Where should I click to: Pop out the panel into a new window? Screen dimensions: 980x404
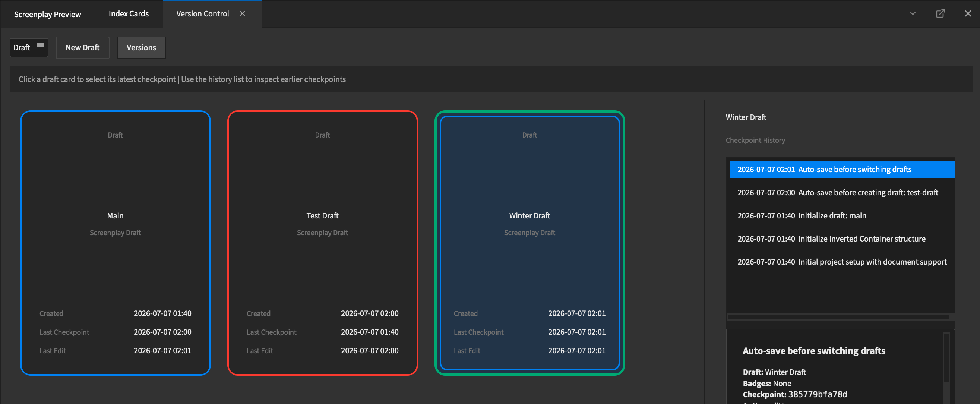coord(940,14)
